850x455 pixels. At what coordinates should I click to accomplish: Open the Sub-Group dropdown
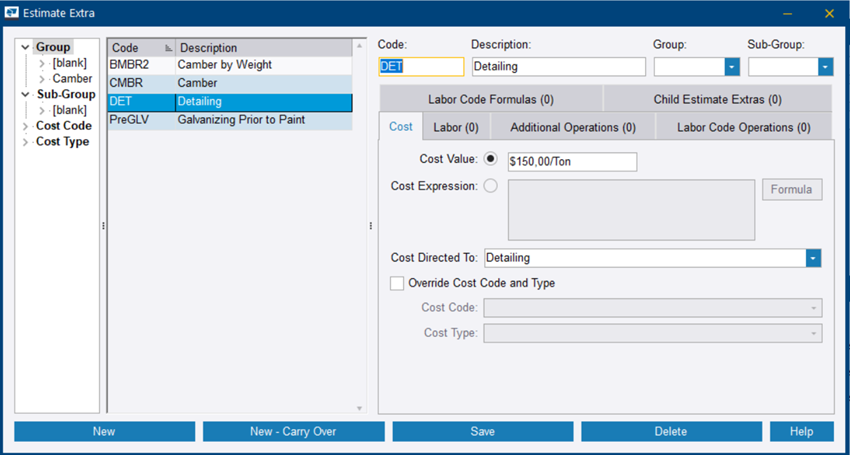tap(825, 67)
